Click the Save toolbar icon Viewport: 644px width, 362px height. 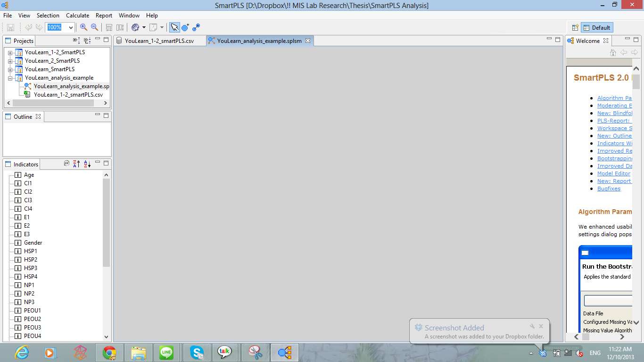coord(10,27)
